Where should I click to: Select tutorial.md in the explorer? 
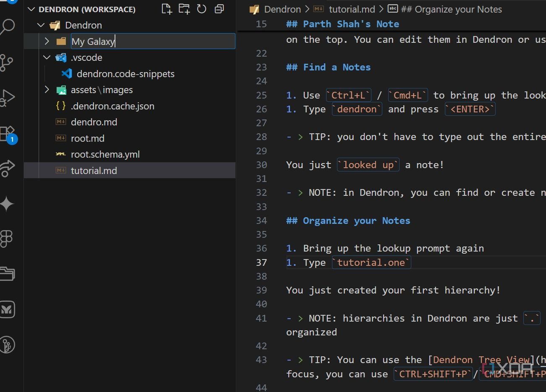point(130,170)
